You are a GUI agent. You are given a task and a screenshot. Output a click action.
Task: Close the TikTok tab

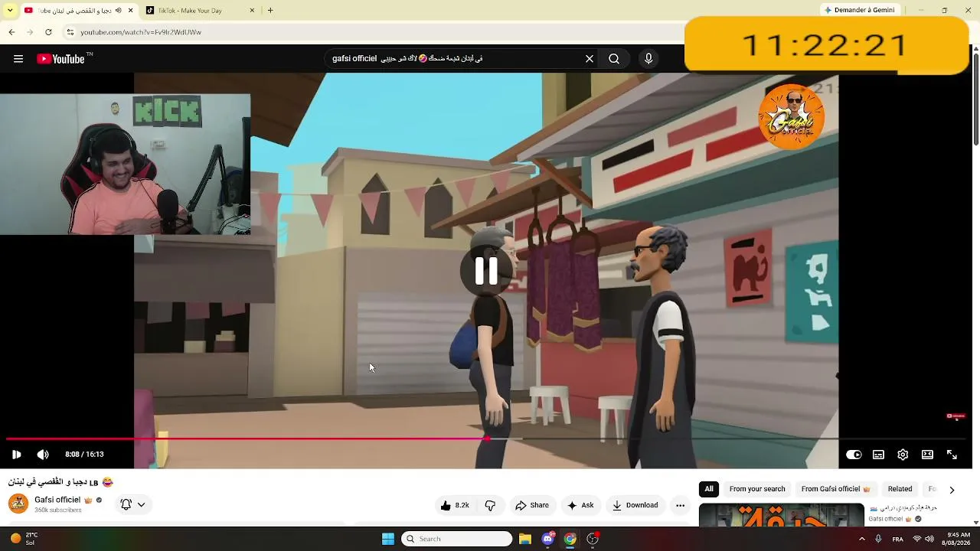253,11
